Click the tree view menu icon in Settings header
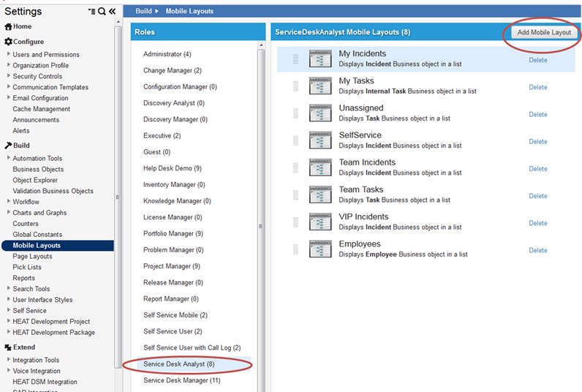The height and width of the screenshot is (392, 582). 91,12
